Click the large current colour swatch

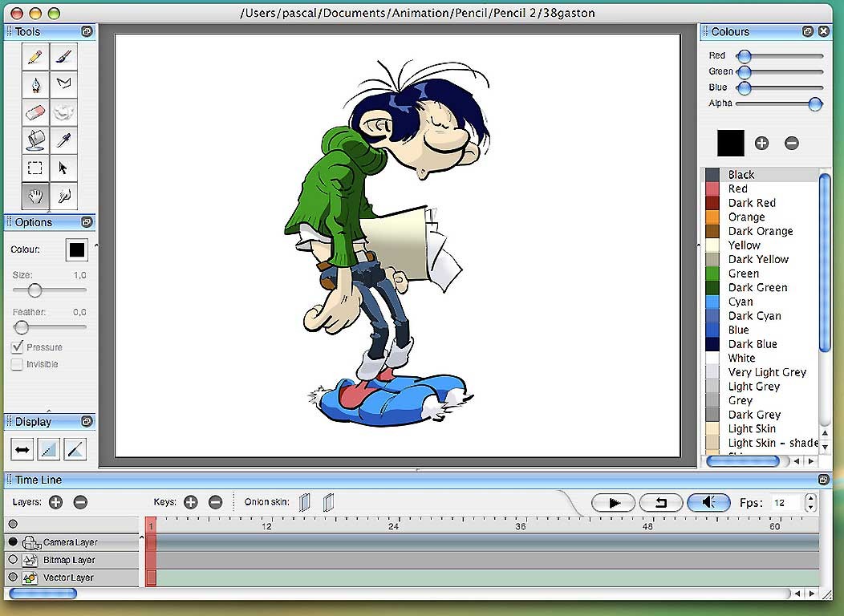click(x=730, y=143)
